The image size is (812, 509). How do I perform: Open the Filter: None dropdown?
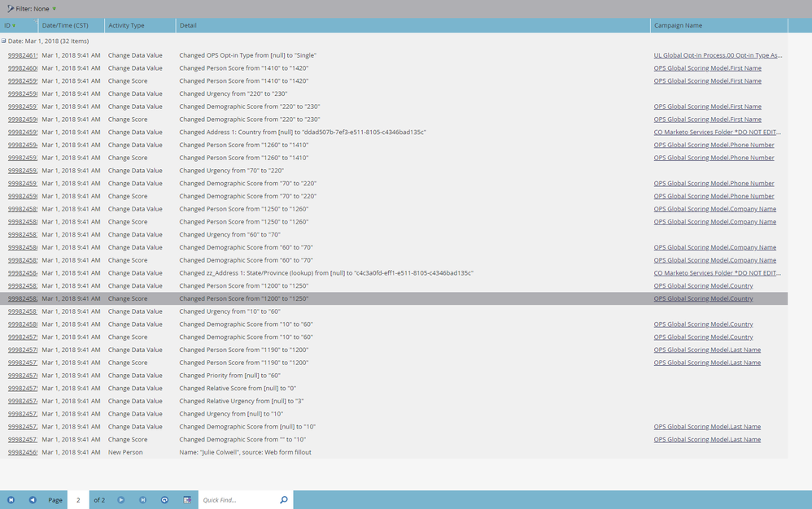click(x=54, y=9)
